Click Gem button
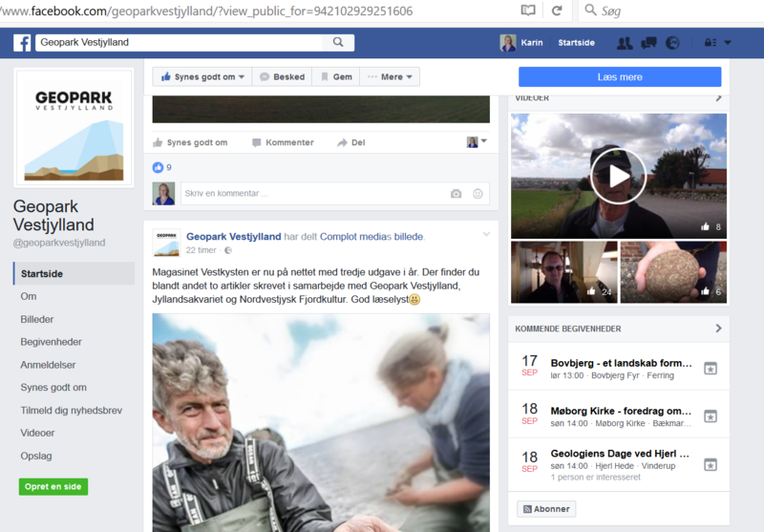 [336, 77]
